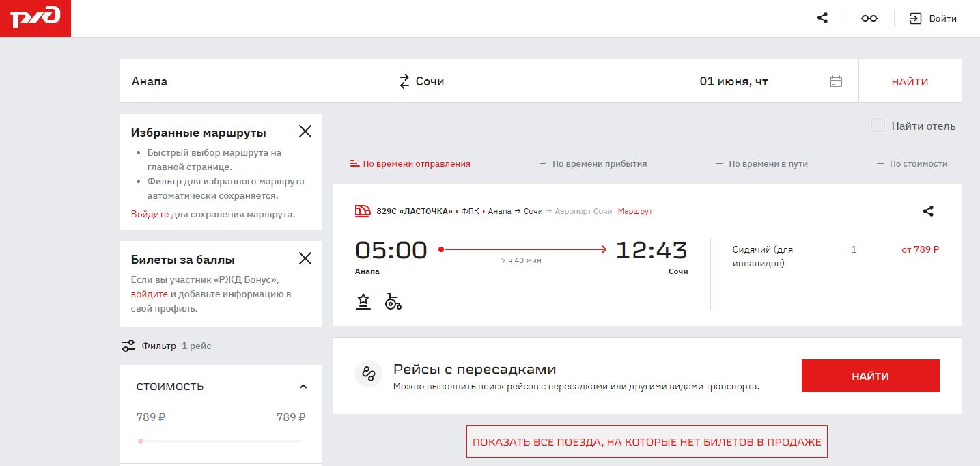Dismiss the 'Билеты за баллы' panel
Screen dimensions: 980x466
click(x=305, y=258)
